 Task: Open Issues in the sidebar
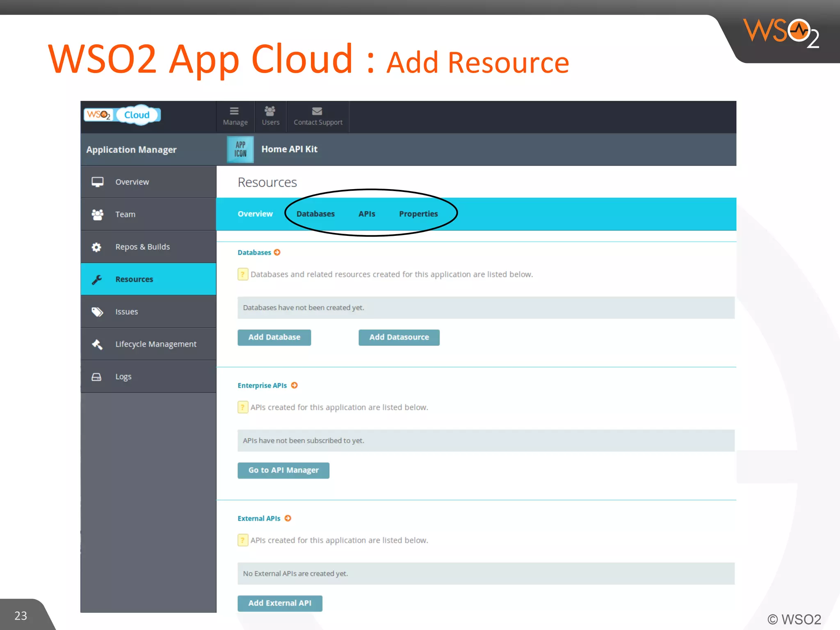point(148,311)
